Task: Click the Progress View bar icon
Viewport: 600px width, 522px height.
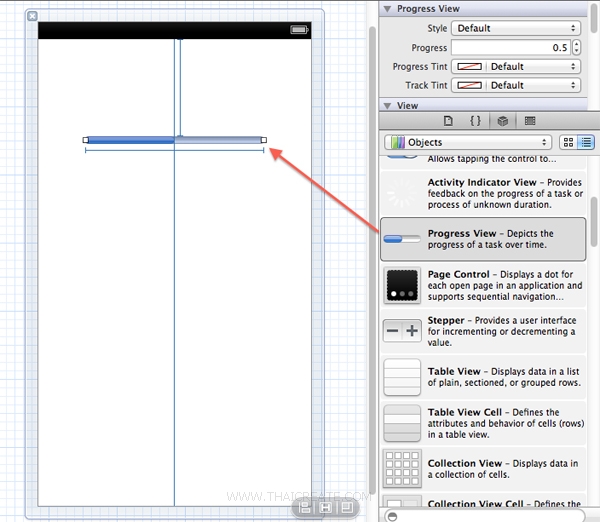Action: 402,239
